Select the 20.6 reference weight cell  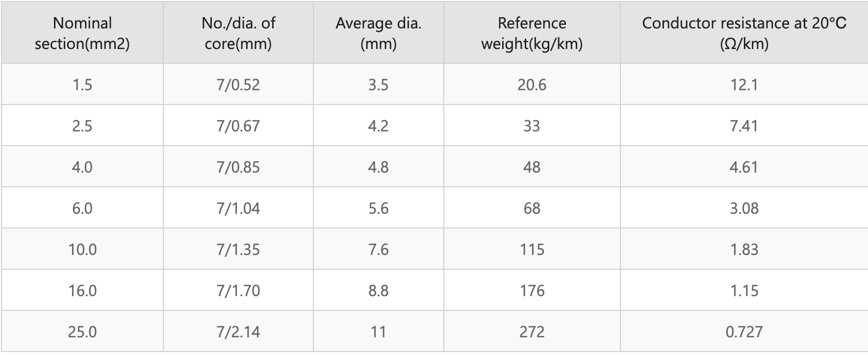click(x=532, y=85)
